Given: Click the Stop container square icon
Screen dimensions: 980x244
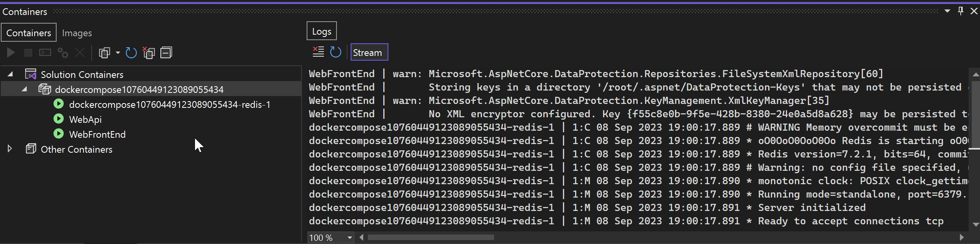Looking at the screenshot, I should [28, 52].
